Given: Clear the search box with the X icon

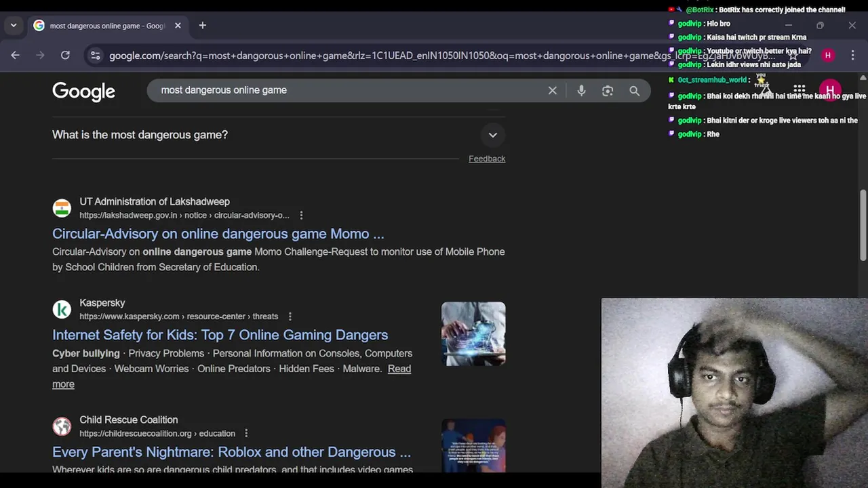Looking at the screenshot, I should (x=553, y=90).
